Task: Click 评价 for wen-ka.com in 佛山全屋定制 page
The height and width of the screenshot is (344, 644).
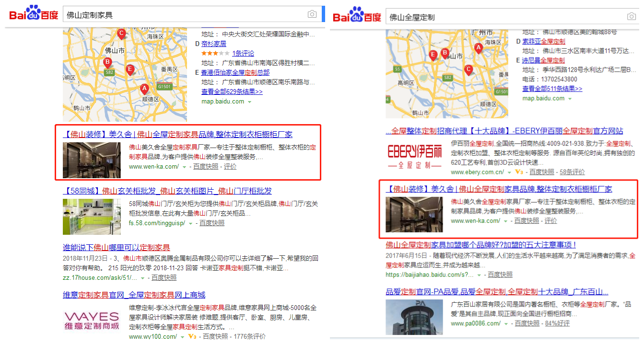Action: (551, 221)
